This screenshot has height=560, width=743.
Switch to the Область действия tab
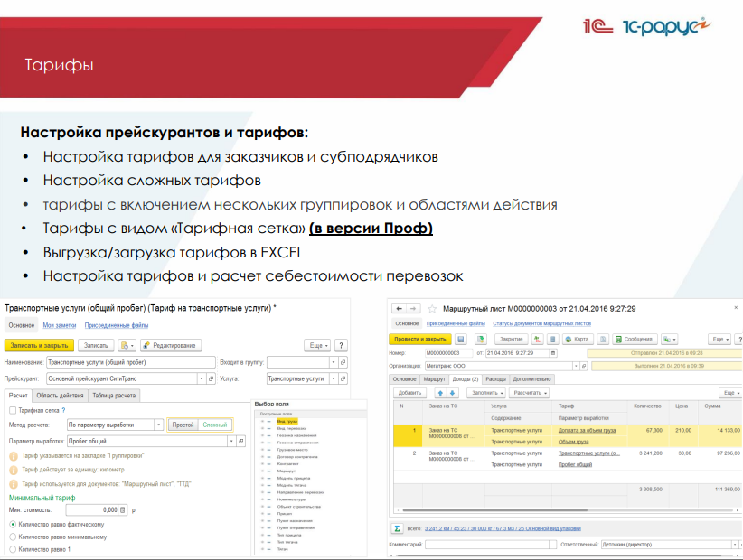point(61,395)
